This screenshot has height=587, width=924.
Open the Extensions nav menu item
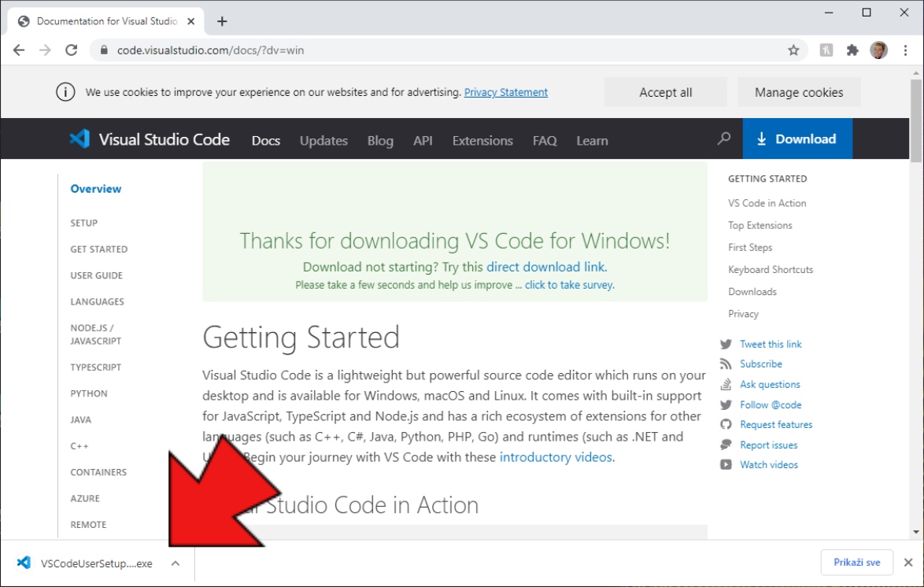tap(482, 141)
